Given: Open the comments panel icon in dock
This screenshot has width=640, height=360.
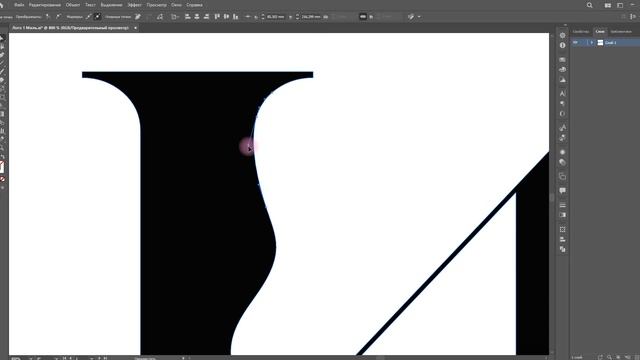Looking at the screenshot, I should [x=562, y=191].
